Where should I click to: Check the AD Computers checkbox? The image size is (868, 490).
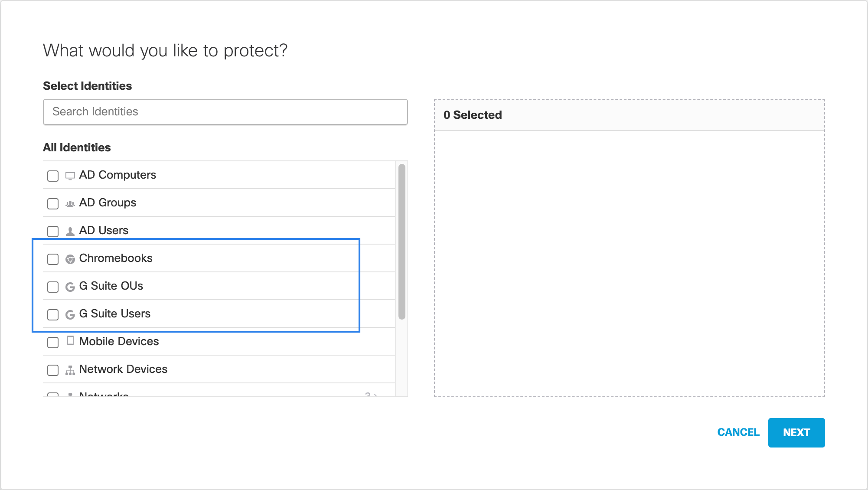53,176
